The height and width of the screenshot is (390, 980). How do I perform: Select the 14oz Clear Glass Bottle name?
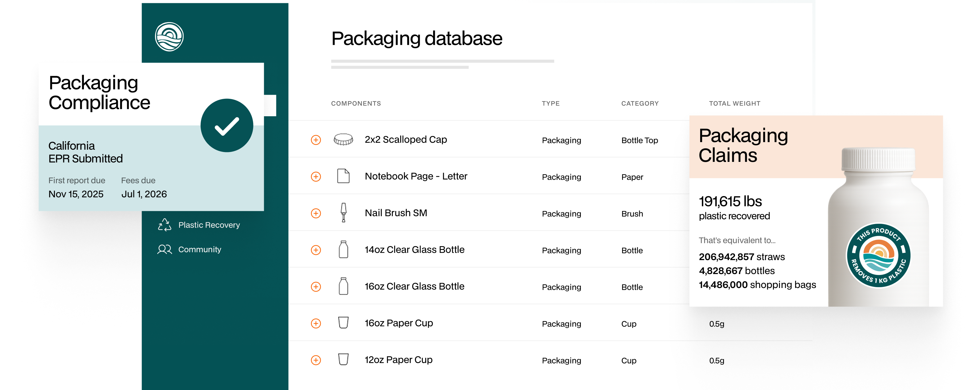tap(414, 249)
